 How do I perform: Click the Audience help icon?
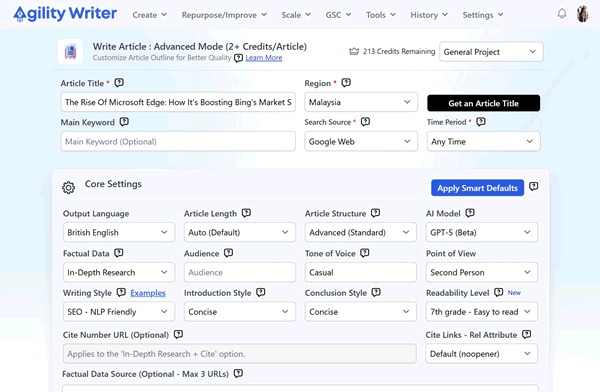(x=228, y=253)
